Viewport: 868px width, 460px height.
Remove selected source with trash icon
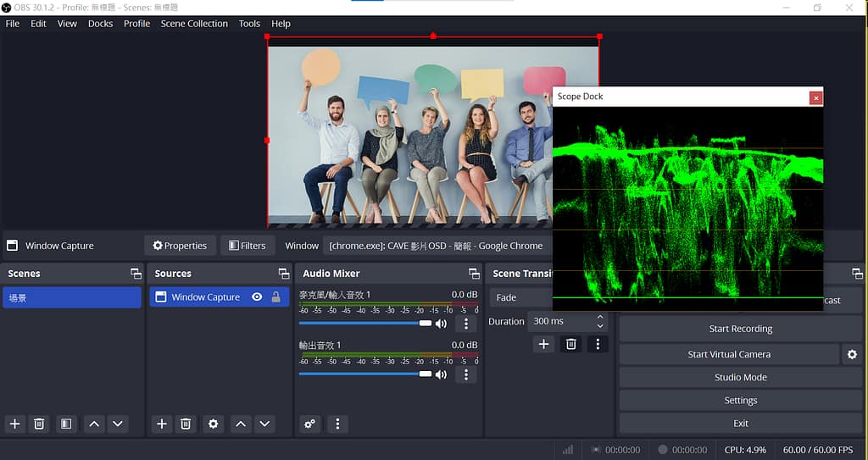point(186,424)
